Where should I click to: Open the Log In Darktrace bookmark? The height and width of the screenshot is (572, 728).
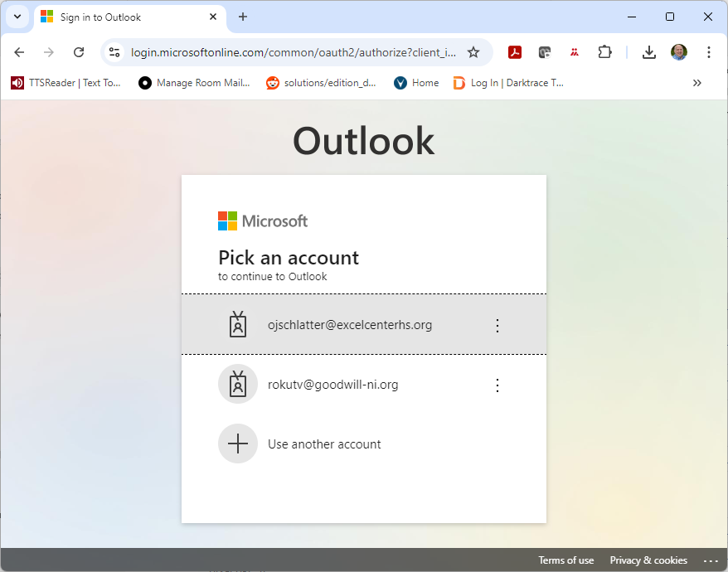(x=508, y=83)
